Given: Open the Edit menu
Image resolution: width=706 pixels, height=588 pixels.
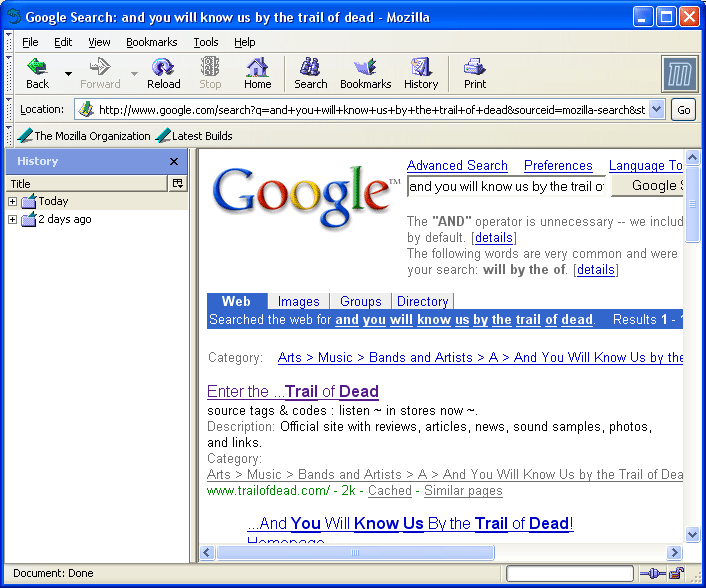Looking at the screenshot, I should [x=63, y=42].
